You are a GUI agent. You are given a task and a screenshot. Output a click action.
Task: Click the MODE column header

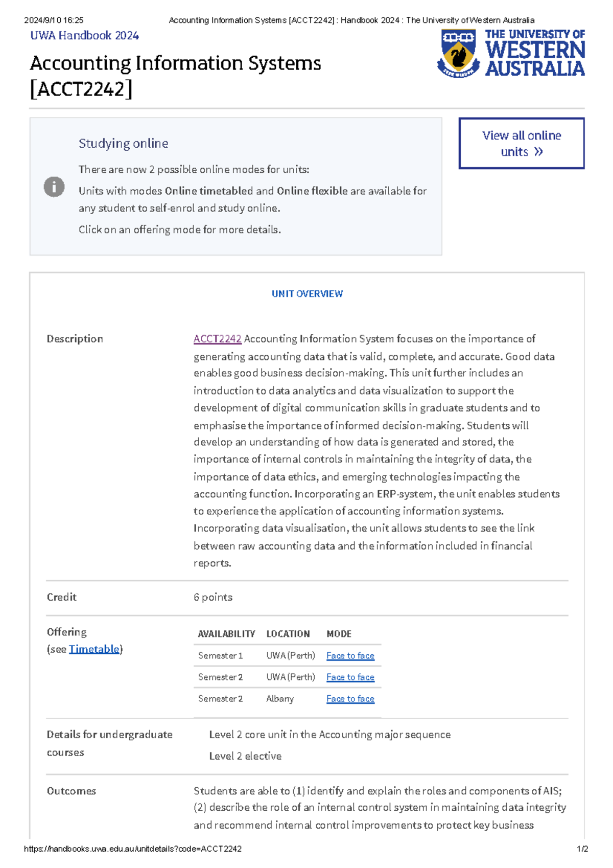pos(339,634)
